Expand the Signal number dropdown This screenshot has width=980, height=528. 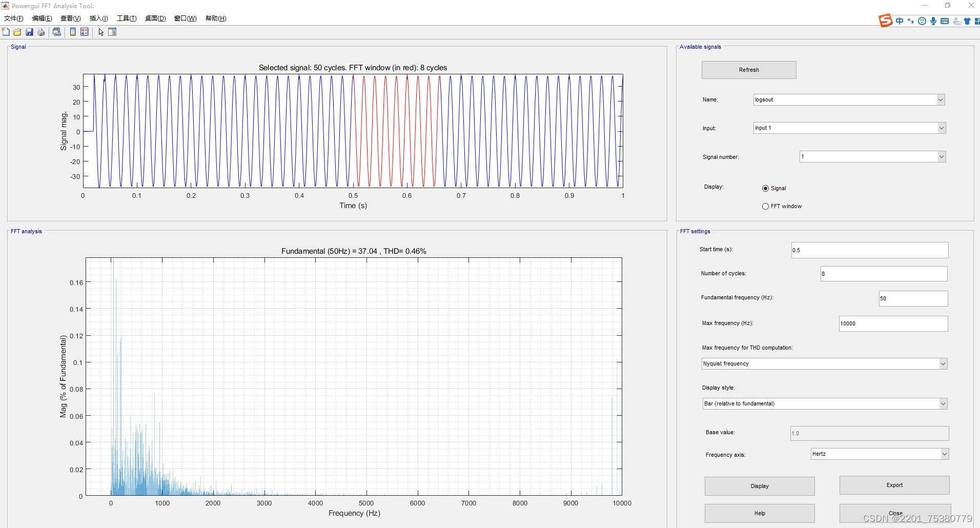click(941, 156)
